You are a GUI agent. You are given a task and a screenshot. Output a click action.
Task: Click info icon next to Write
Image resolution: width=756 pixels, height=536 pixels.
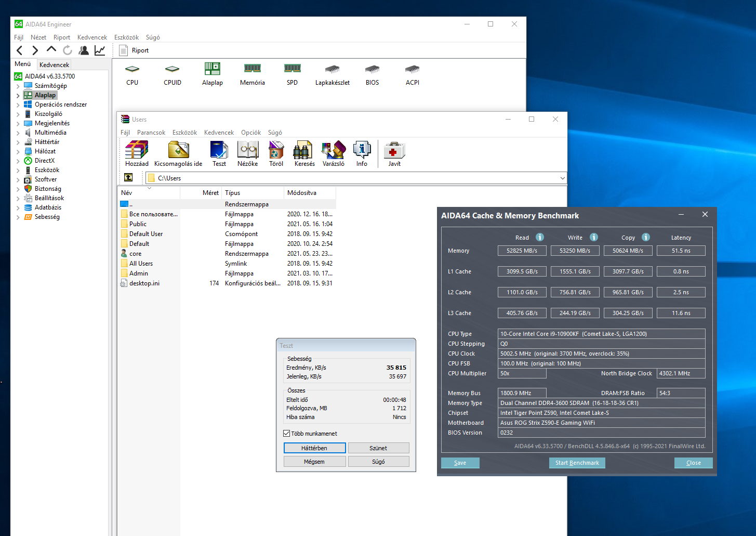[594, 237]
